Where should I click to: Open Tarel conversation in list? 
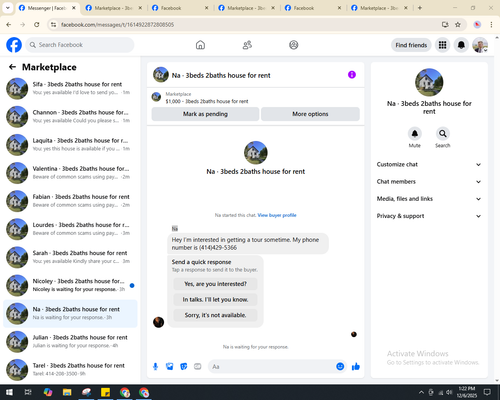pos(70,370)
